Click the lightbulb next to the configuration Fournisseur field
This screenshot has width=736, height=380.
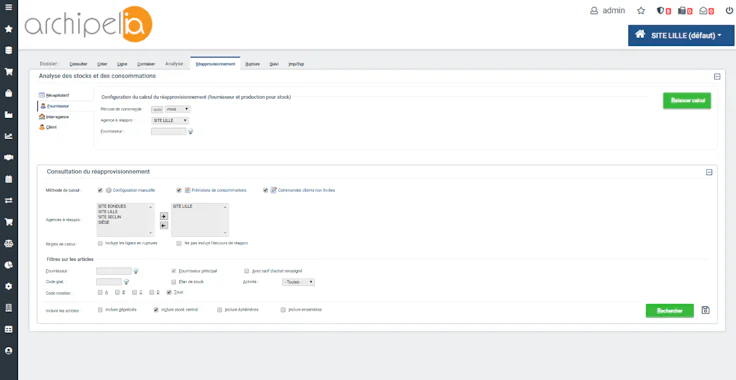pos(191,132)
